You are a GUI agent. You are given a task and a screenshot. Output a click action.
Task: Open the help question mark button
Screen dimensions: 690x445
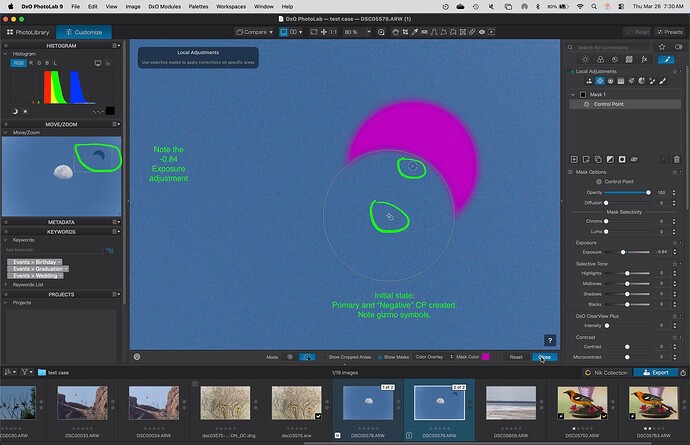click(x=550, y=340)
